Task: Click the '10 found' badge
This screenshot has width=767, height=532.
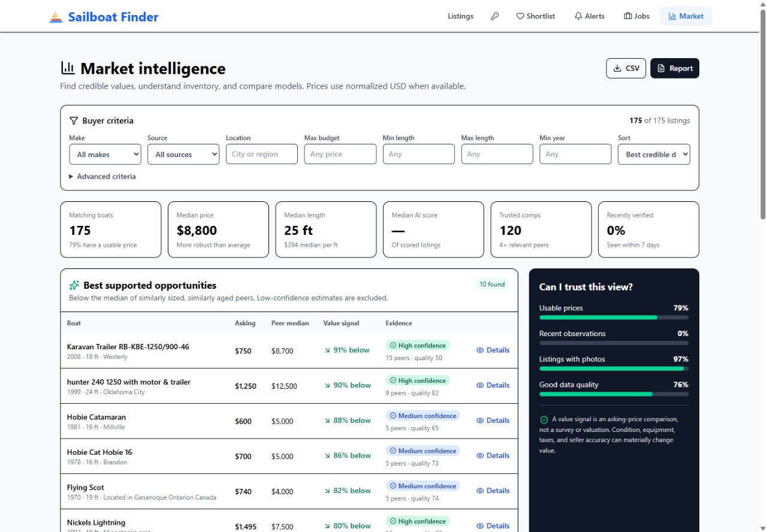Action: point(492,285)
